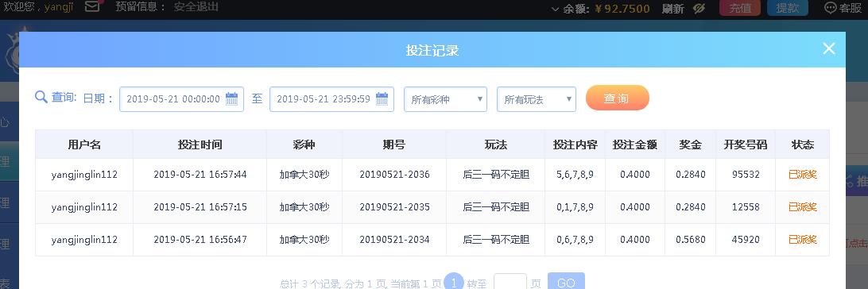Click bet content 0,6,7,8,9
The image size is (868, 289).
coord(575,240)
